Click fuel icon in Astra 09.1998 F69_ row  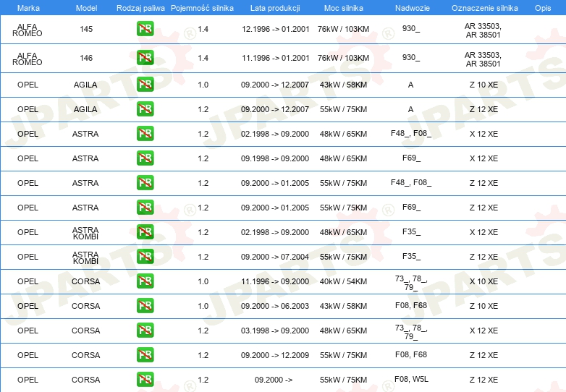tap(145, 158)
